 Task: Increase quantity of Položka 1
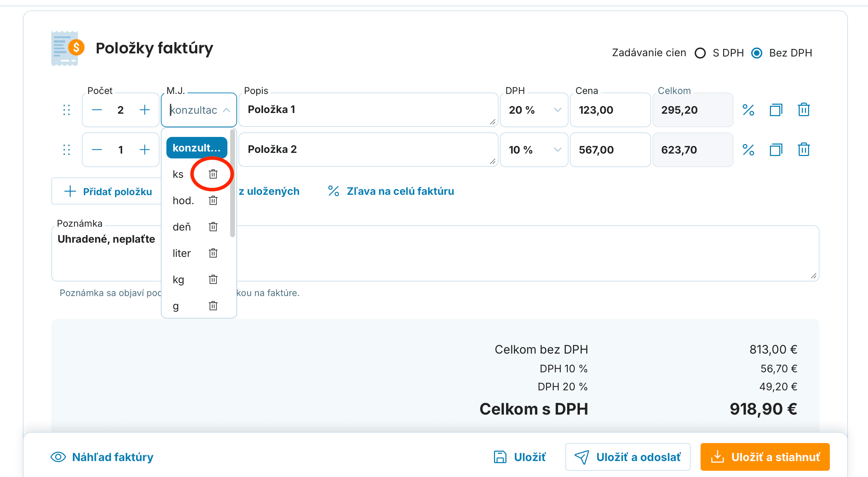[x=145, y=110]
